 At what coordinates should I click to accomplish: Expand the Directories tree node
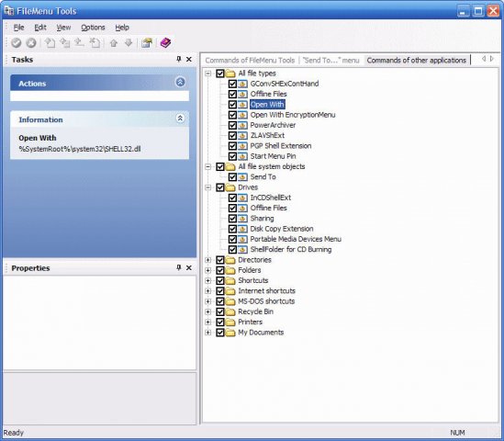click(208, 260)
